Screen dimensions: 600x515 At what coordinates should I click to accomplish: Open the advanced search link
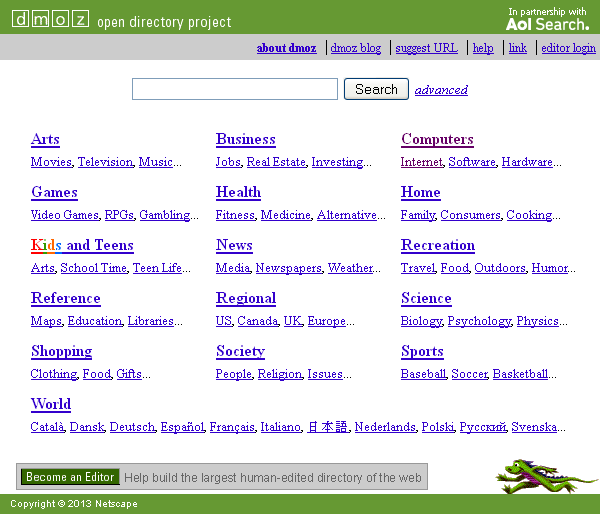pyautogui.click(x=441, y=90)
